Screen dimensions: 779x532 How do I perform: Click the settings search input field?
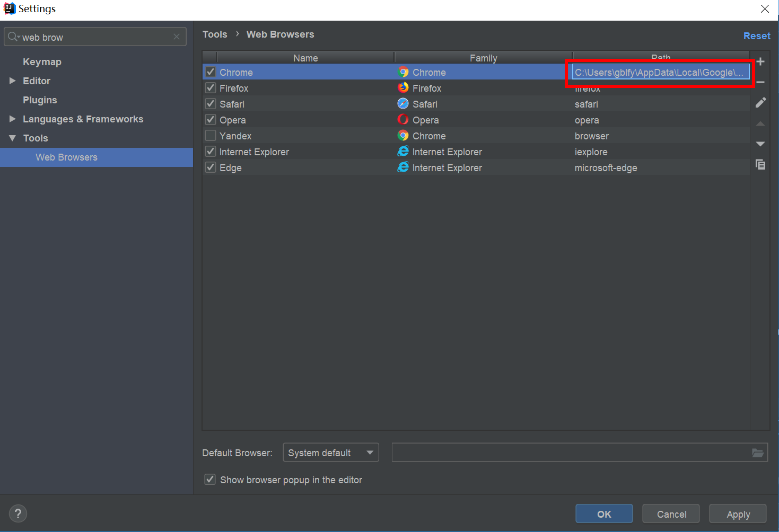(x=95, y=37)
